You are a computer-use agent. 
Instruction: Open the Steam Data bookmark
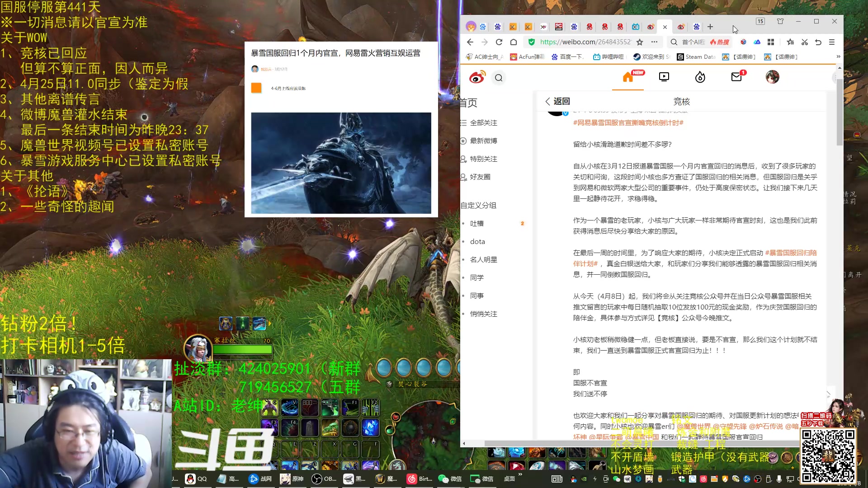click(696, 57)
